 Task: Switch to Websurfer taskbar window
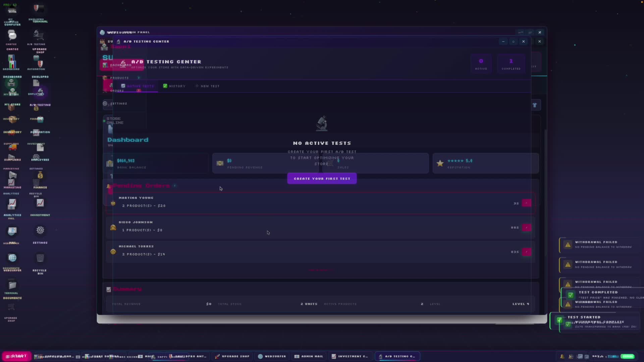(x=272, y=356)
